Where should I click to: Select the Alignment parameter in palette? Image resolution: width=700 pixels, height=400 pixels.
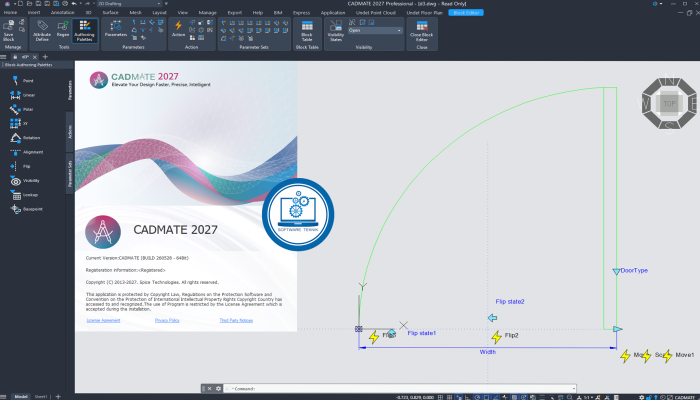tap(27, 152)
